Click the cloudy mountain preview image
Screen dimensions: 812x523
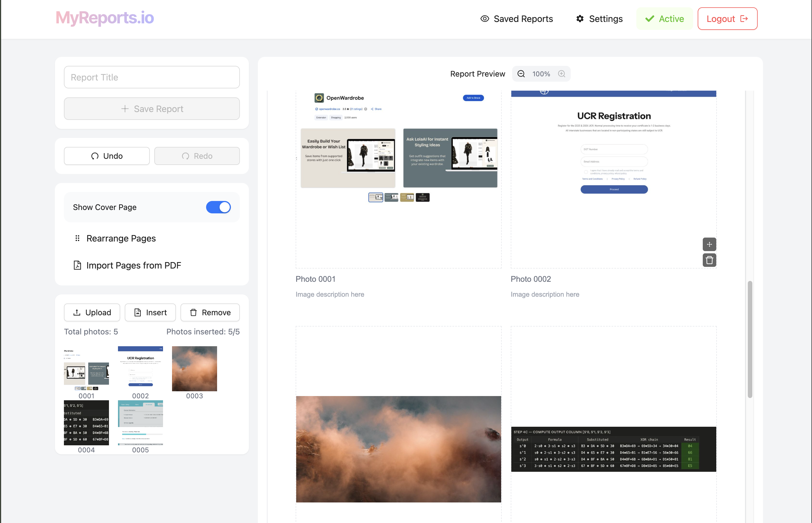399,449
